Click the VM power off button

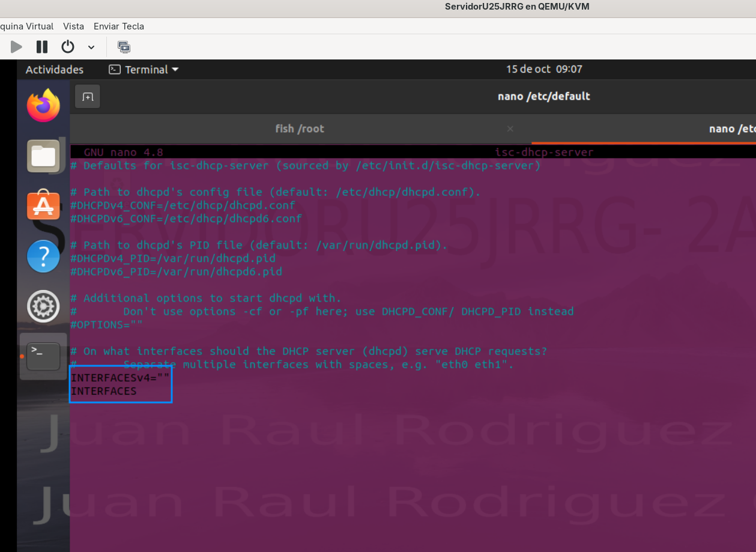pos(68,47)
